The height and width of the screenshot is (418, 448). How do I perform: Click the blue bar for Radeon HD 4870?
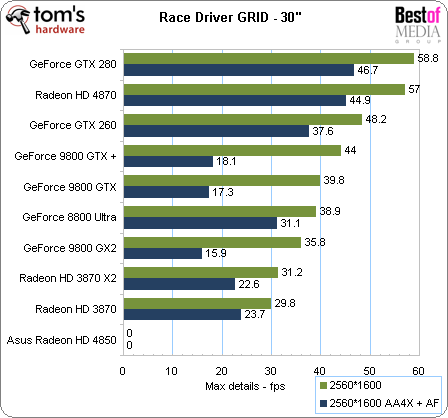click(x=235, y=101)
